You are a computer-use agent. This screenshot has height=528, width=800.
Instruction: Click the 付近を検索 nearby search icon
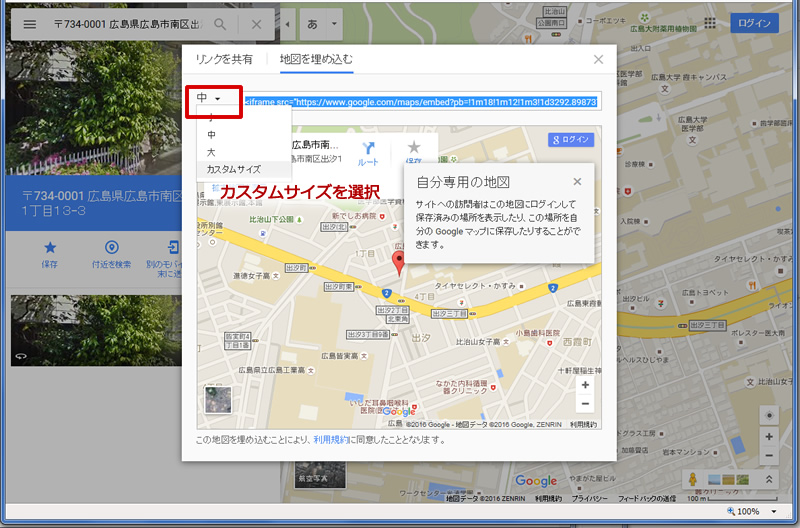(111, 247)
